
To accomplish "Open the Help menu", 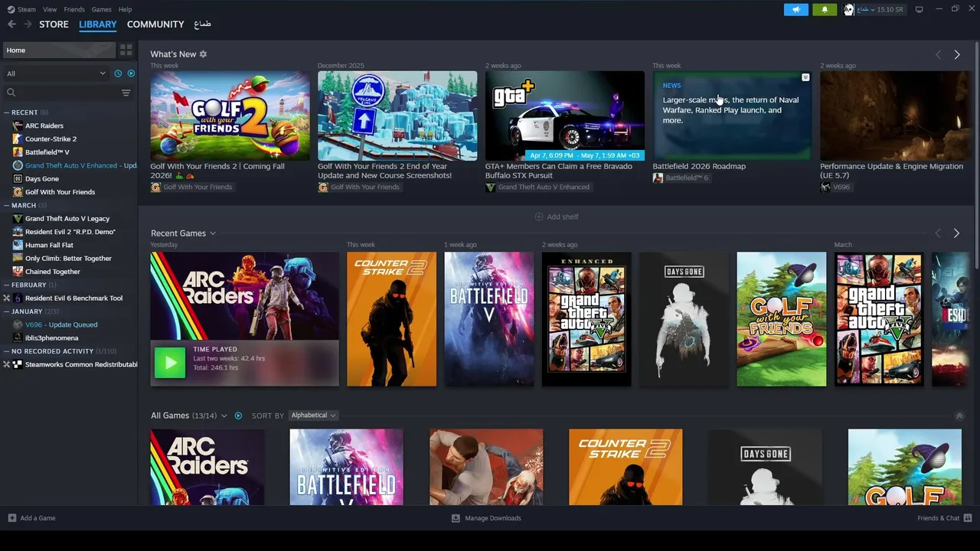I will (126, 9).
